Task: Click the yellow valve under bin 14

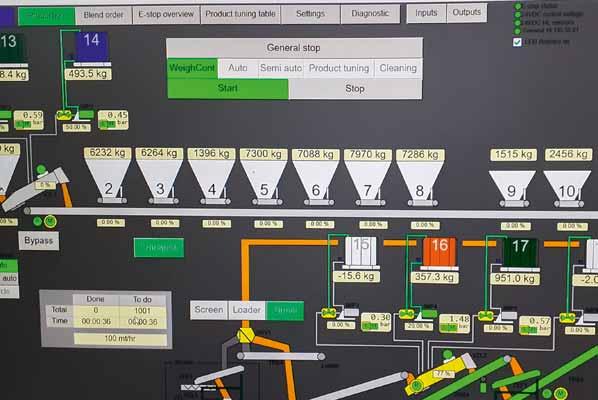Action: pyautogui.click(x=64, y=114)
